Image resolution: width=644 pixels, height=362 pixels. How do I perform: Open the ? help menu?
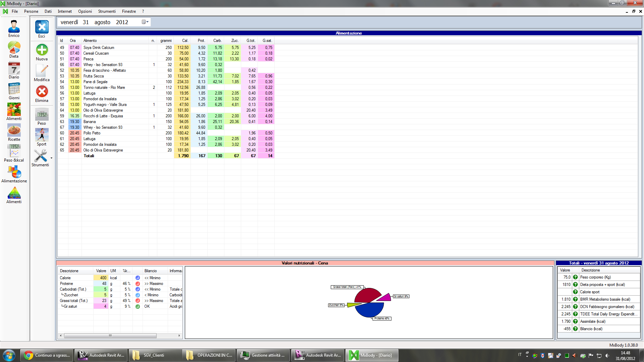click(143, 11)
